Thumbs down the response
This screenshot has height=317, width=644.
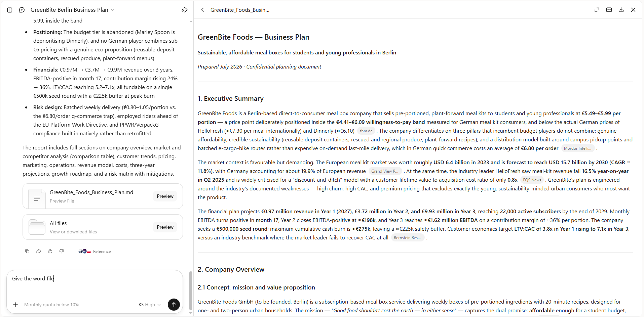(x=62, y=251)
